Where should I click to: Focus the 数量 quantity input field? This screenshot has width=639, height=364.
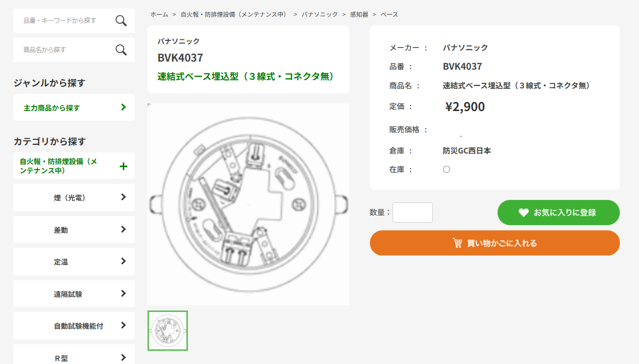[413, 213]
